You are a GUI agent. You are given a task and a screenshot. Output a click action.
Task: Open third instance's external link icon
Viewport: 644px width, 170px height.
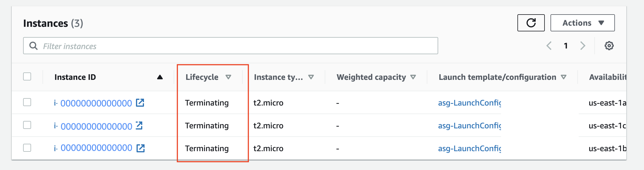click(x=141, y=148)
